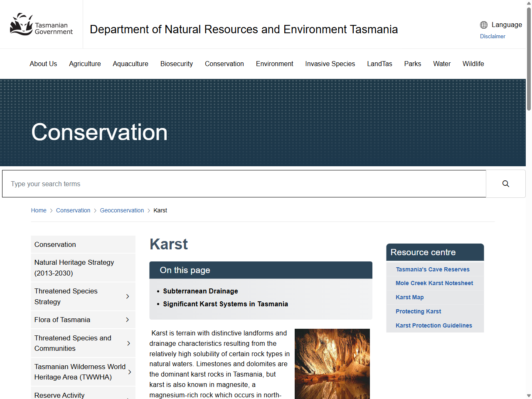
Task: Click the globe Language icon
Action: pyautogui.click(x=484, y=25)
